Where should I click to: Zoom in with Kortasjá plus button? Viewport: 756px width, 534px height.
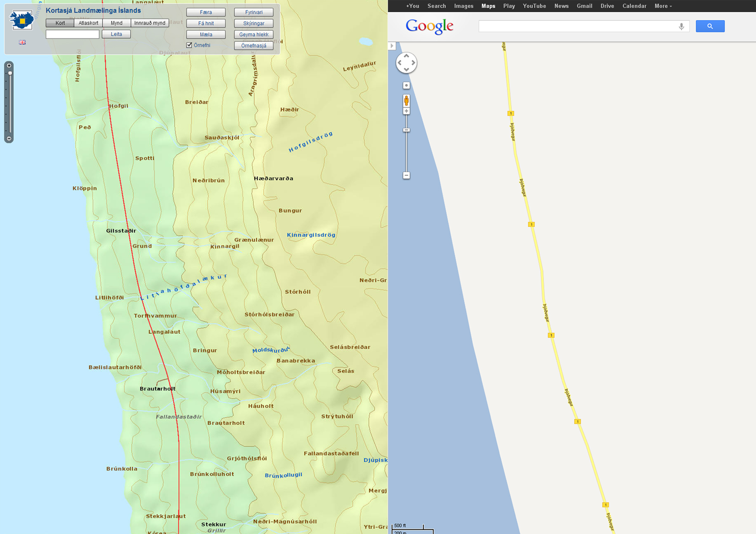point(9,65)
